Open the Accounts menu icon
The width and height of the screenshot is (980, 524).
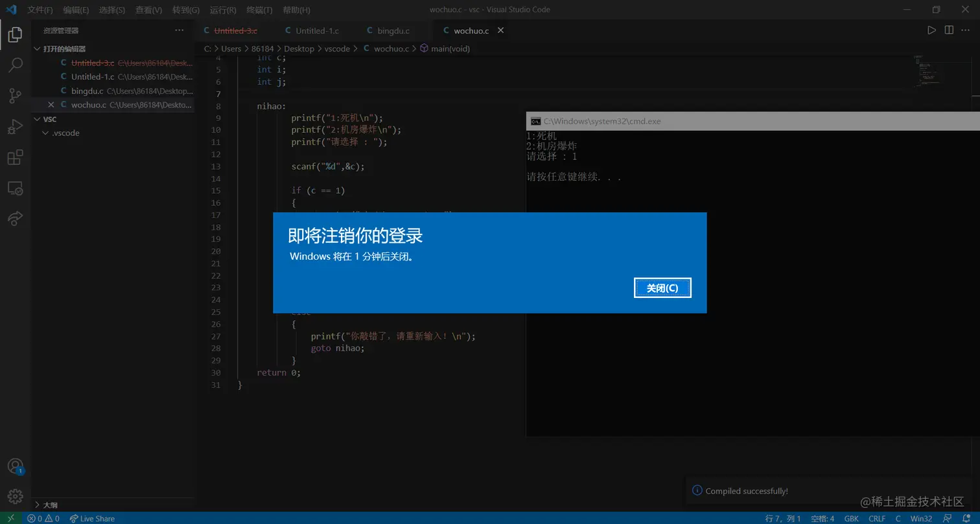point(16,466)
